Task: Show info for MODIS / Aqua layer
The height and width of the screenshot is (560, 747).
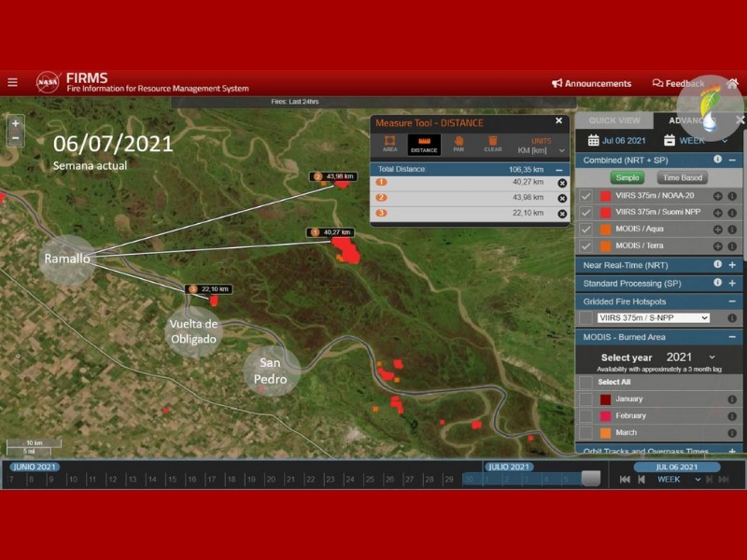Action: [x=732, y=230]
